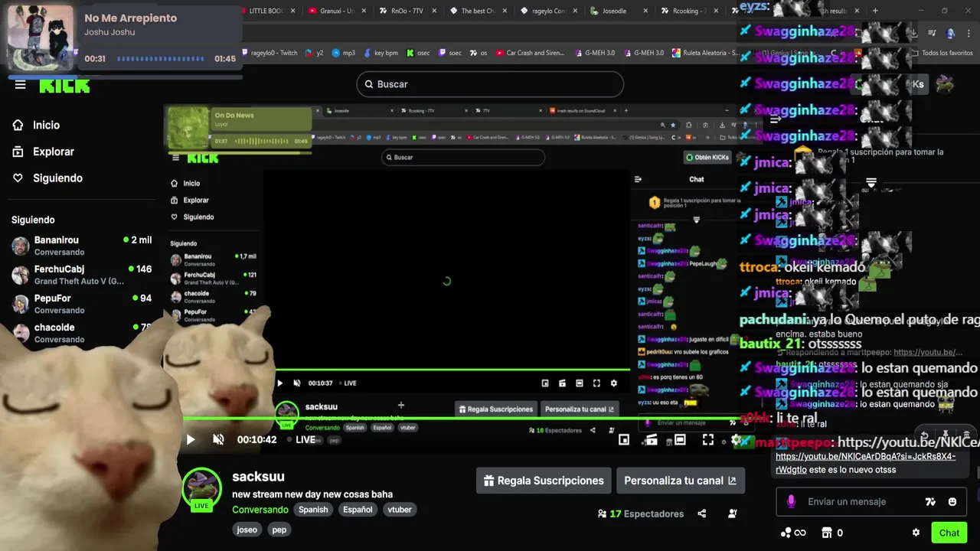980x551 pixels.
Task: Click the Buscar search field
Action: (x=490, y=84)
